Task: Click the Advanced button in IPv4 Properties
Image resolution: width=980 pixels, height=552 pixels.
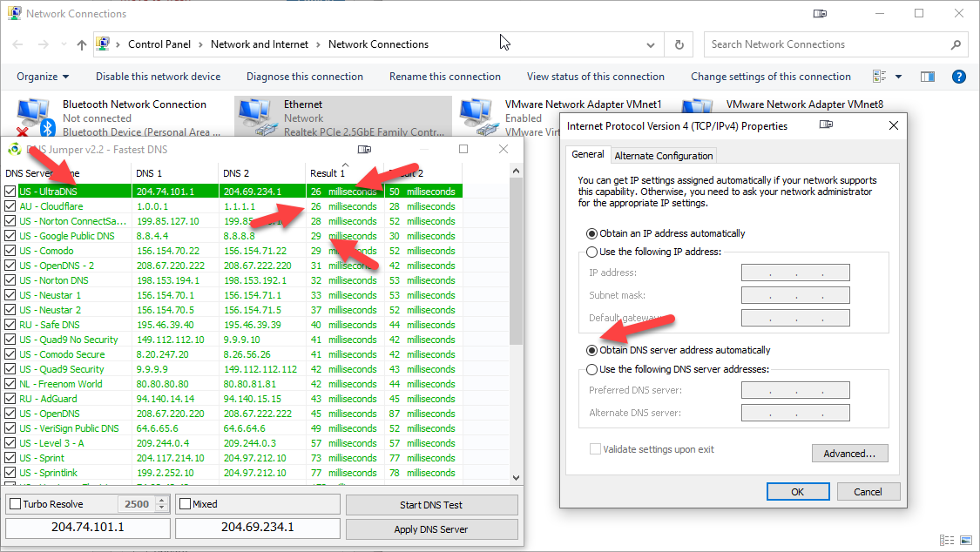Action: [x=849, y=453]
